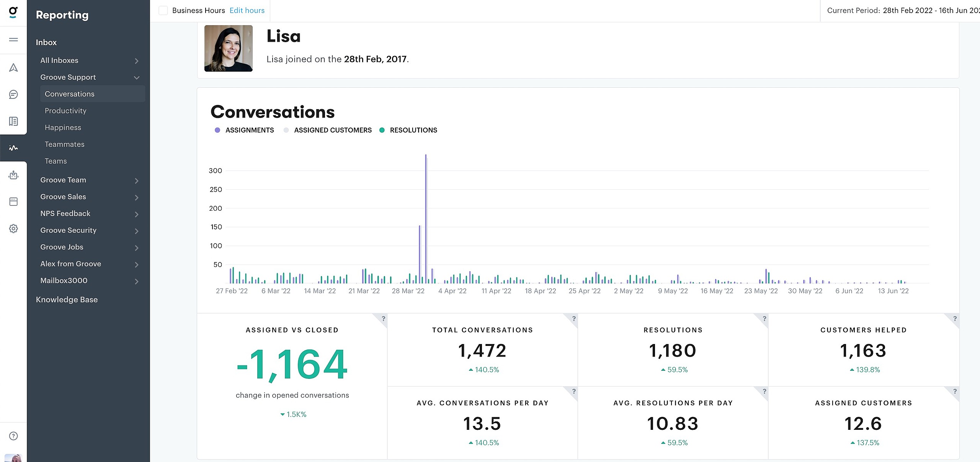The image size is (980, 462).
Task: Toggle Resolutions series in chart legend
Action: (x=413, y=130)
